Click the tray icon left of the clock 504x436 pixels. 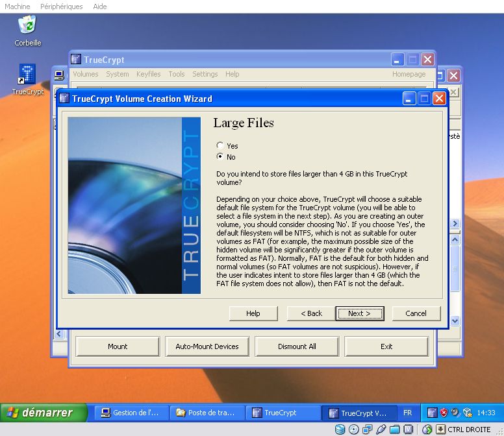click(468, 413)
